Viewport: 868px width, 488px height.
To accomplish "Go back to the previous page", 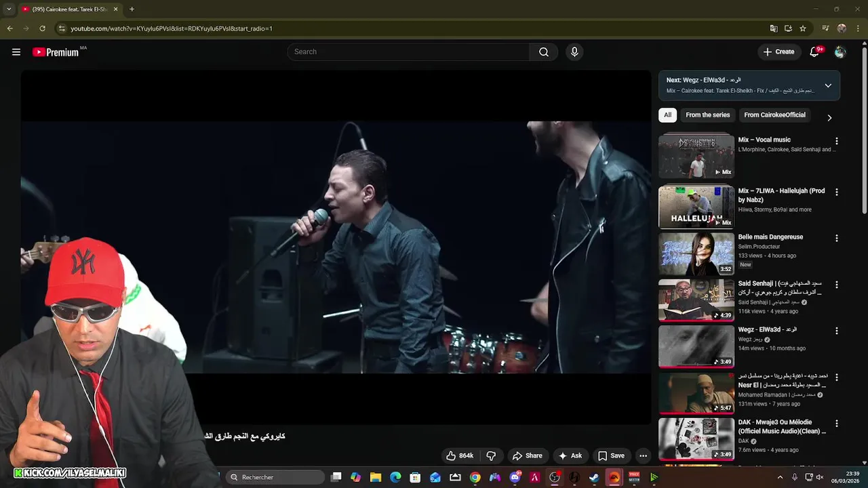I will point(9,28).
